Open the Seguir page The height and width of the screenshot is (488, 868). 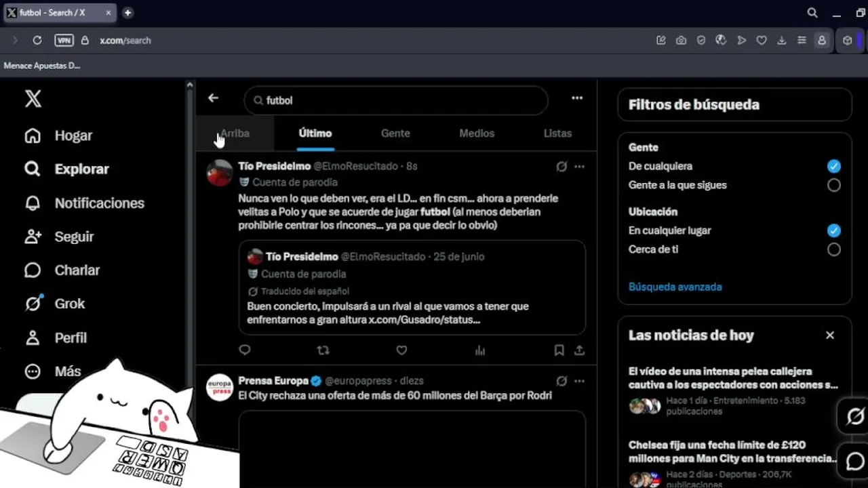click(59, 237)
